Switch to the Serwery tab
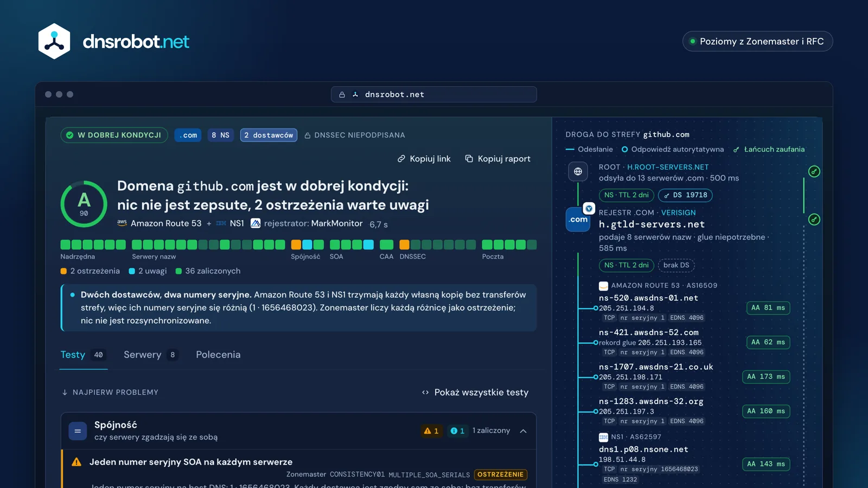This screenshot has width=868, height=488. tap(151, 355)
